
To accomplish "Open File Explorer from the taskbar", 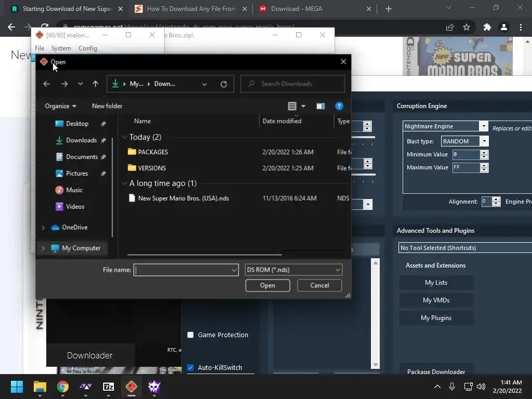I will (x=39, y=387).
